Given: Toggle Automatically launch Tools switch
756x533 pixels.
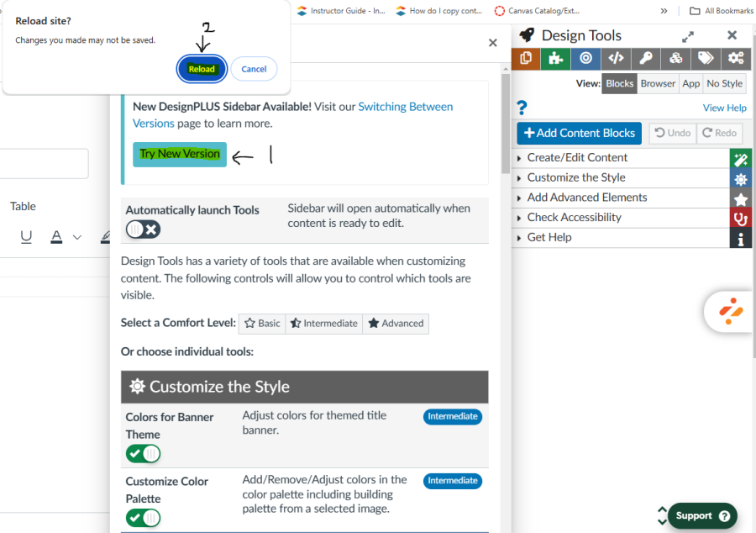Looking at the screenshot, I should 143,230.
